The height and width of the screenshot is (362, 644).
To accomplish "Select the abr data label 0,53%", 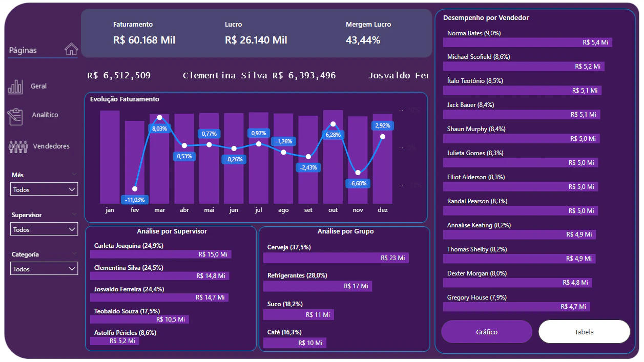I will coord(184,156).
